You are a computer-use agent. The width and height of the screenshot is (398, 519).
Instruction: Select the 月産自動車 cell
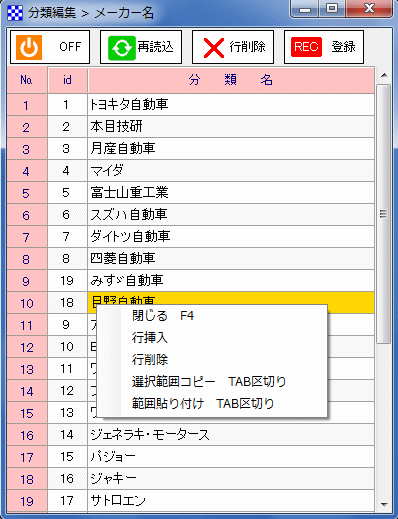click(231, 149)
